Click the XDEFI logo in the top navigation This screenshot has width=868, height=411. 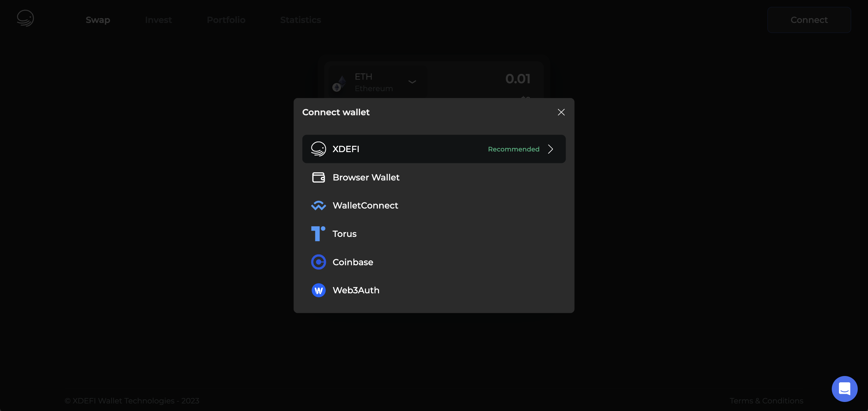[25, 18]
